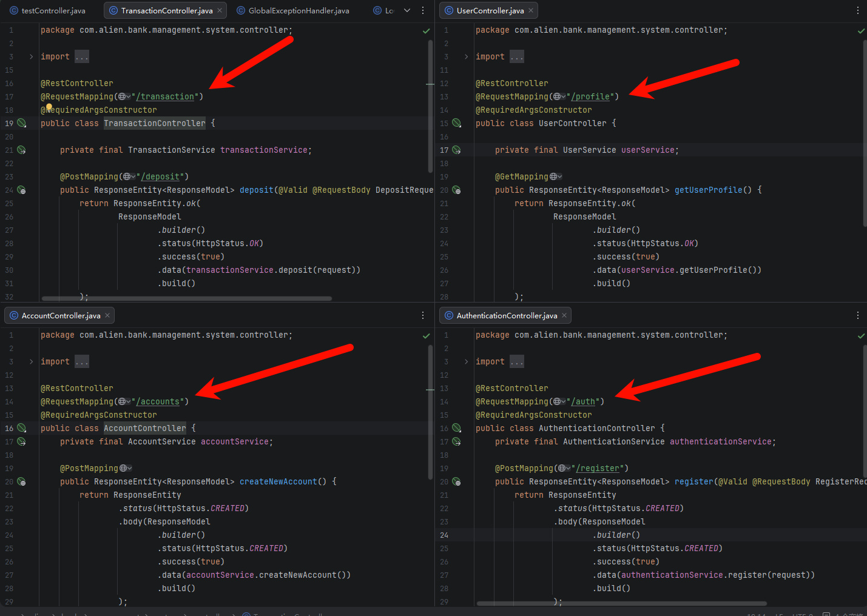Image resolution: width=867 pixels, height=616 pixels.
Task: Show hidden tabs dropdown in top-left editor
Action: point(407,10)
